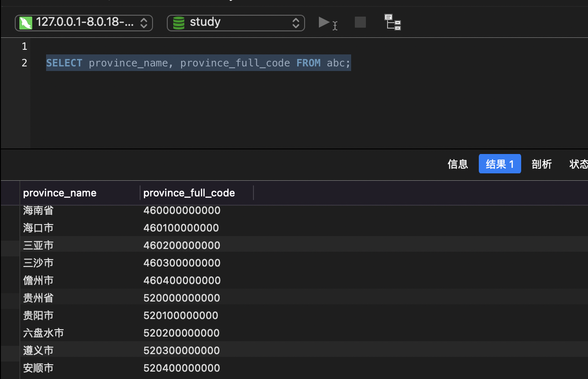
Task: Click the code value 460400000000
Action: point(182,280)
